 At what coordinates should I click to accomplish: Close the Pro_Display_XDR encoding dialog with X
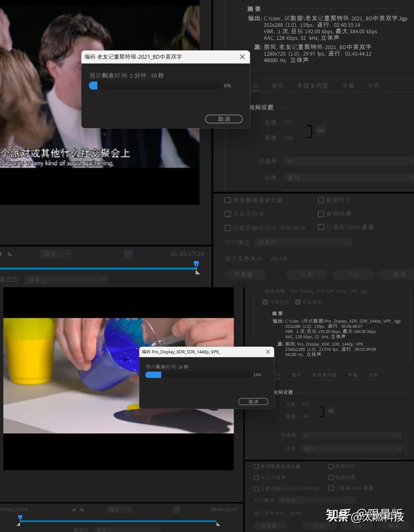(x=268, y=352)
